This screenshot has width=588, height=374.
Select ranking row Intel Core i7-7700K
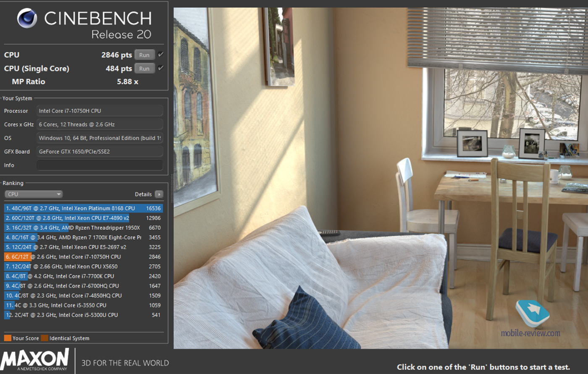(x=83, y=276)
